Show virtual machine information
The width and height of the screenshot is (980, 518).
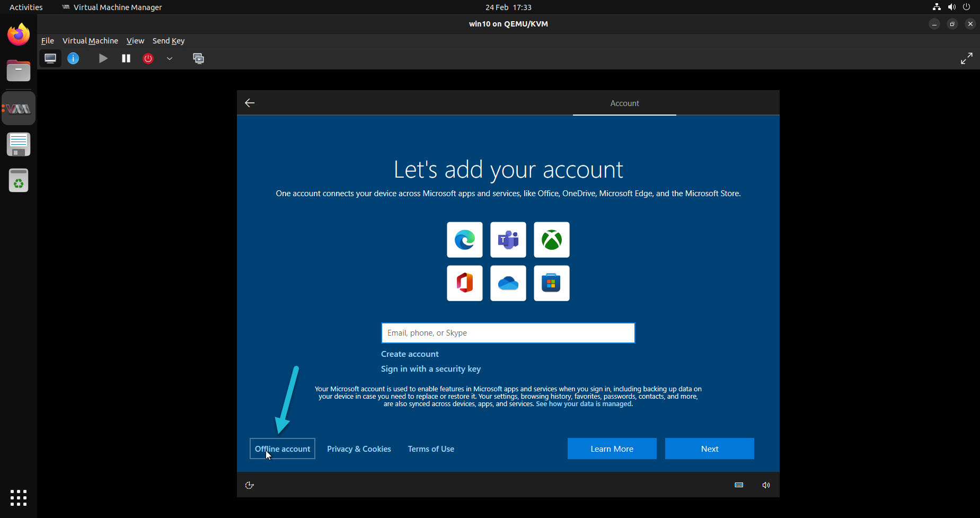pos(73,58)
